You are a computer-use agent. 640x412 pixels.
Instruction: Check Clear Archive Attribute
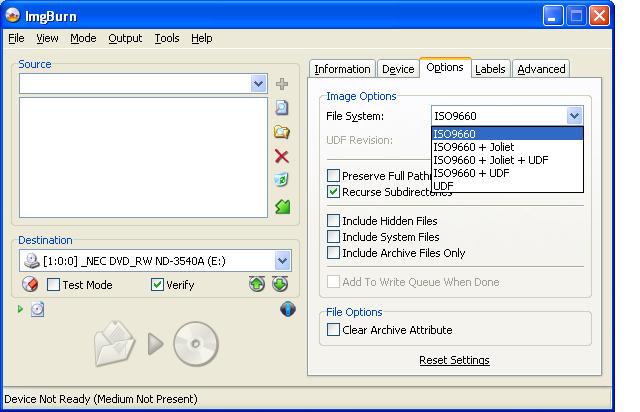[333, 330]
